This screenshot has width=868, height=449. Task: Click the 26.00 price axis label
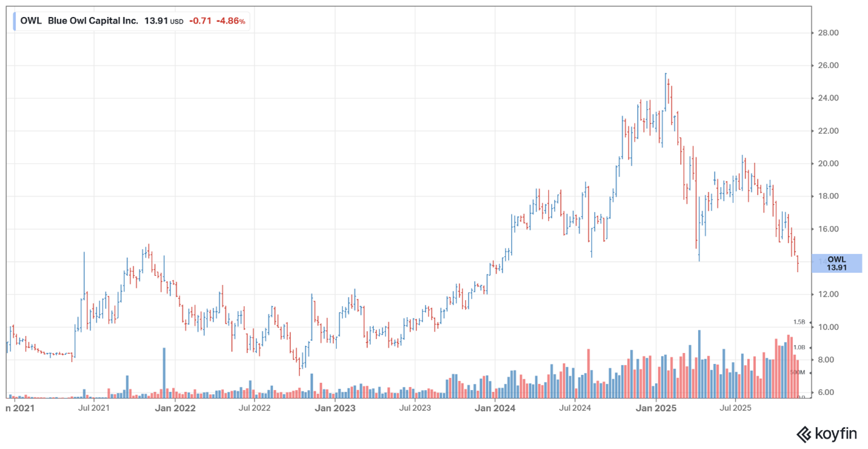click(x=829, y=66)
